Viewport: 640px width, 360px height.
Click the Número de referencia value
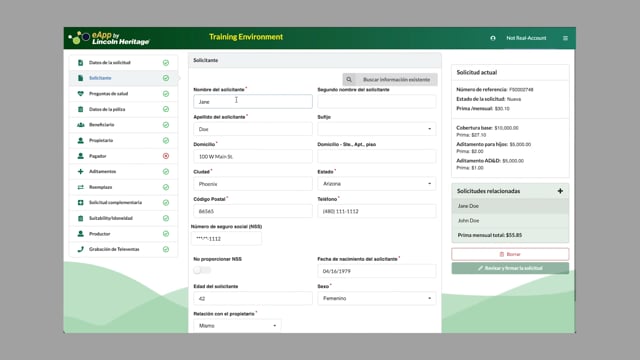coord(521,89)
